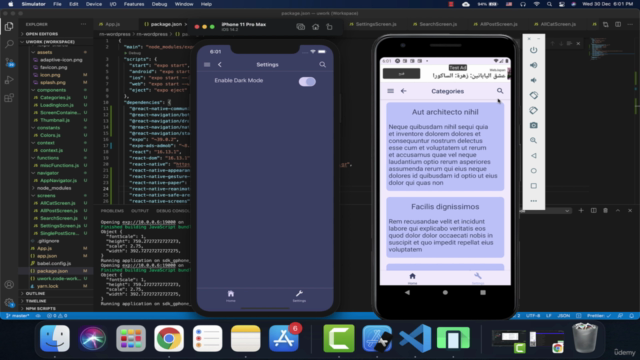Open Extensions view in activity bar
640x360 pixels.
pos(9,98)
